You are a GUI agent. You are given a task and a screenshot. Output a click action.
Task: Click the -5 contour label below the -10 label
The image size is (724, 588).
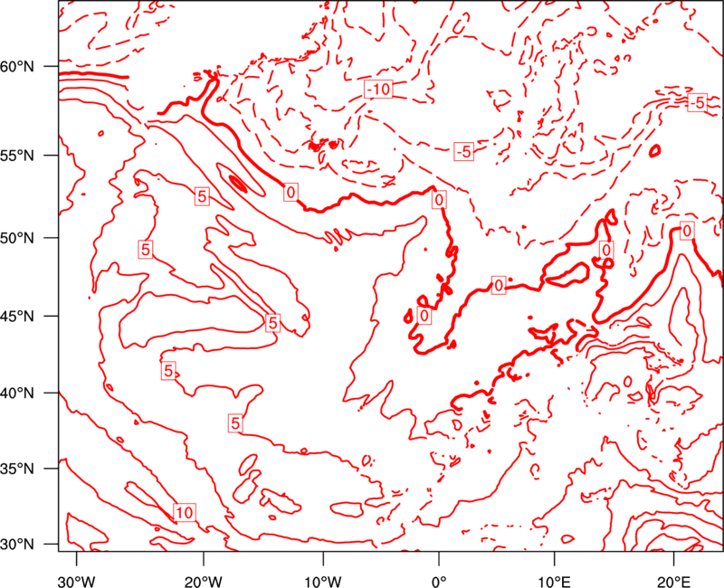click(x=463, y=151)
